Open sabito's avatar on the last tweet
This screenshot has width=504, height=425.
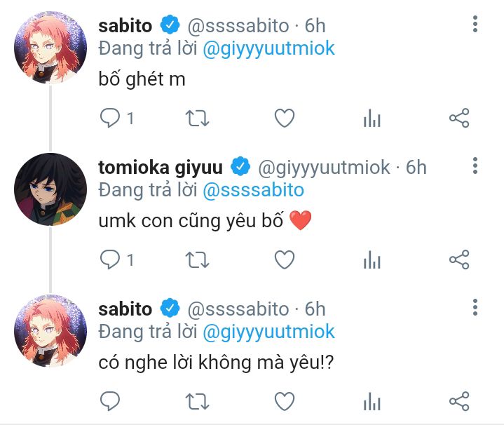[50, 331]
